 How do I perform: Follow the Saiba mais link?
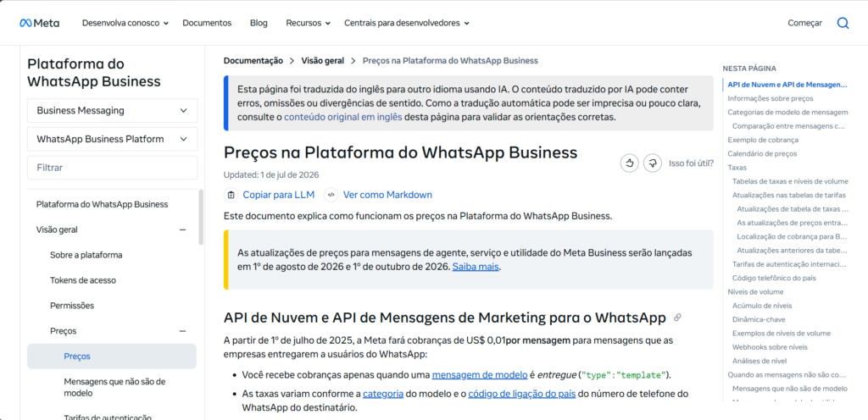(x=476, y=267)
